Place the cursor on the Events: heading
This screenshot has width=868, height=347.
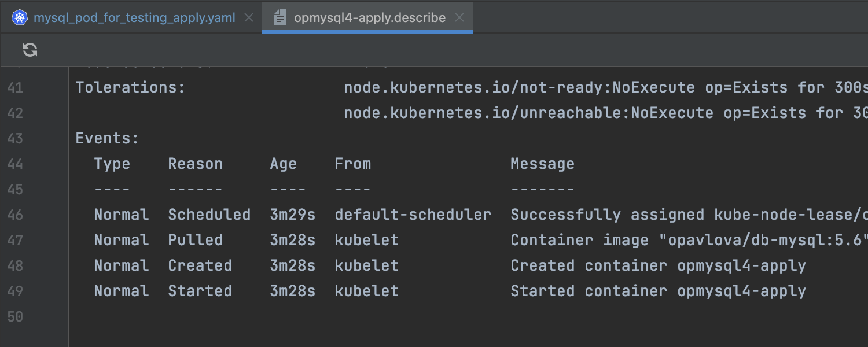(108, 139)
